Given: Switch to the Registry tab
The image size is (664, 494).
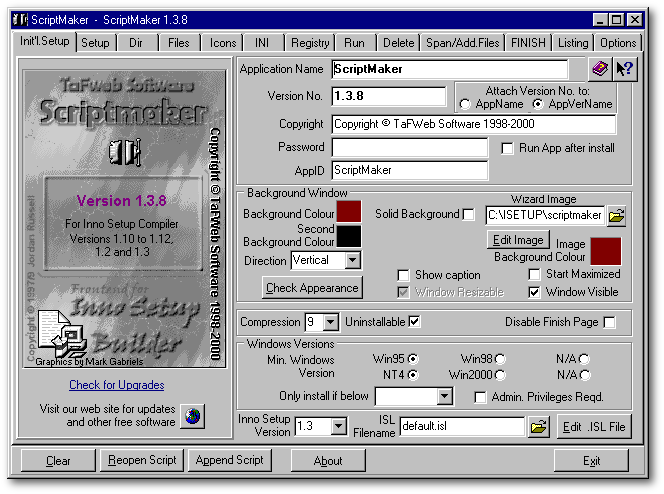Looking at the screenshot, I should [x=310, y=43].
